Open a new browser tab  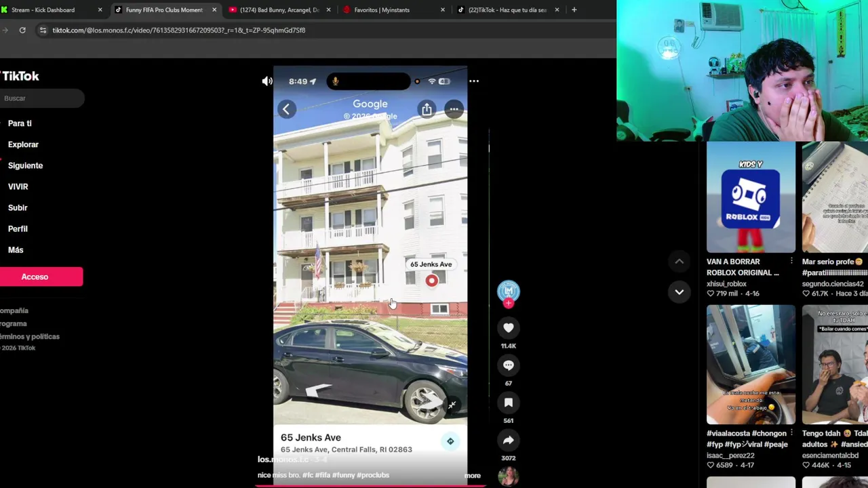[574, 9]
